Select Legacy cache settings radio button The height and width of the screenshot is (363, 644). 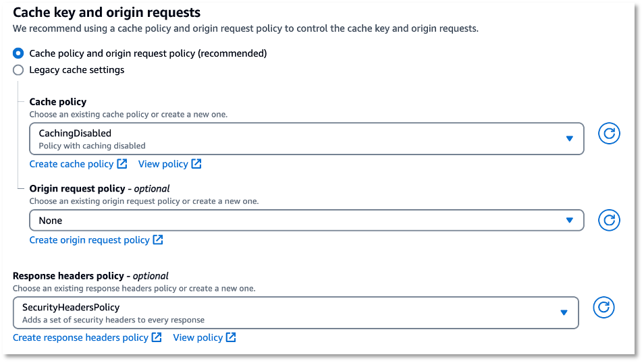pyautogui.click(x=18, y=69)
